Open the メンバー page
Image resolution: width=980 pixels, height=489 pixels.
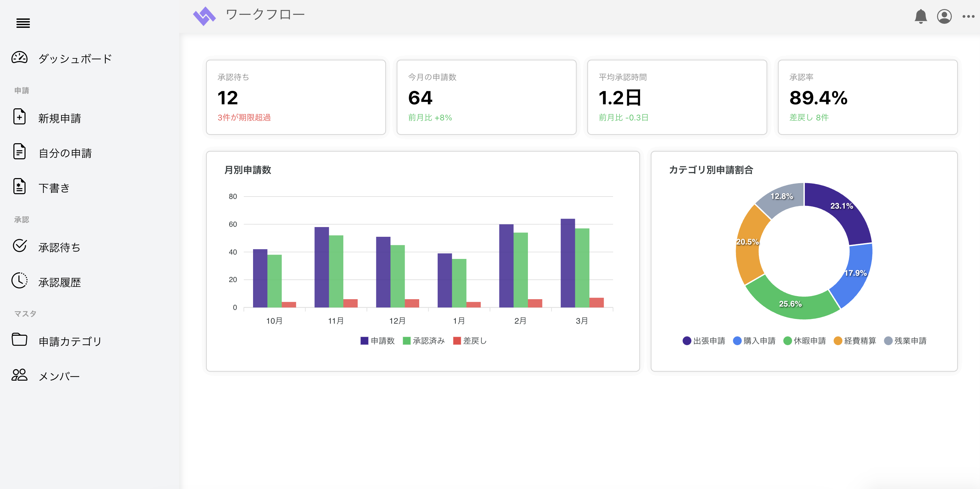[59, 376]
